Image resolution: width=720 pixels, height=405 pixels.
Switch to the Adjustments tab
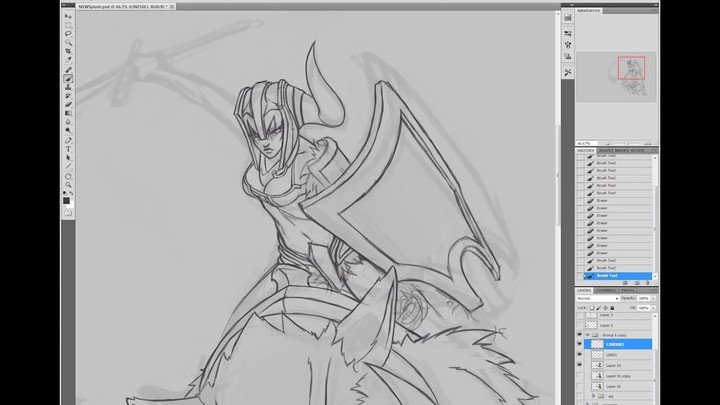point(605,151)
